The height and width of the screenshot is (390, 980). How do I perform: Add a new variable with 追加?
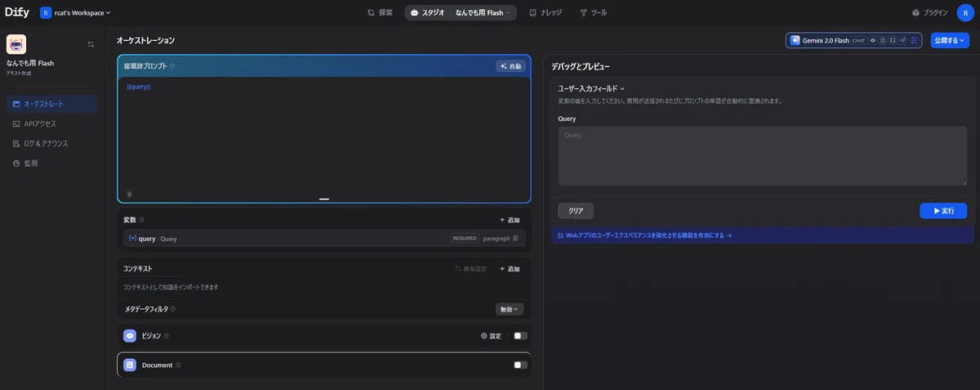(x=510, y=220)
